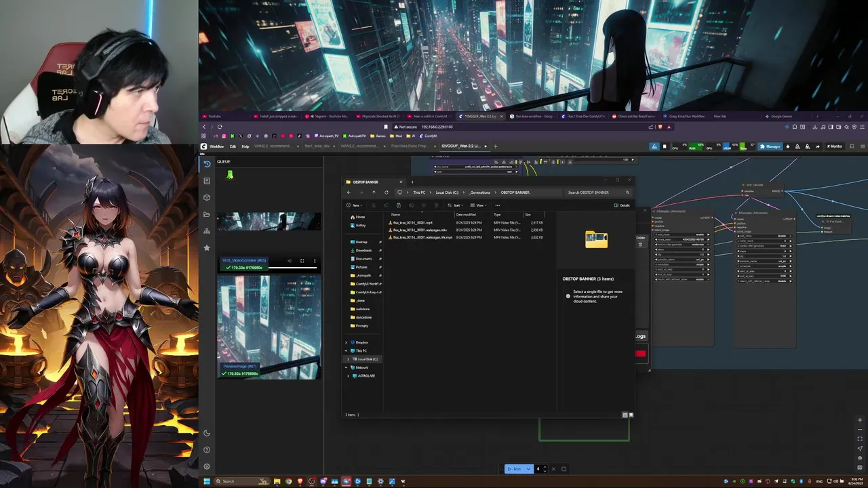Add a new File Explorer tab
This screenshot has width=868, height=488.
pyautogui.click(x=412, y=182)
